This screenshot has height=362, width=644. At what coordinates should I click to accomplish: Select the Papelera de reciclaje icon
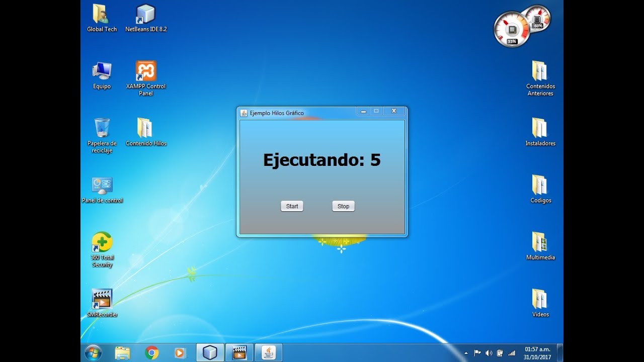click(102, 136)
